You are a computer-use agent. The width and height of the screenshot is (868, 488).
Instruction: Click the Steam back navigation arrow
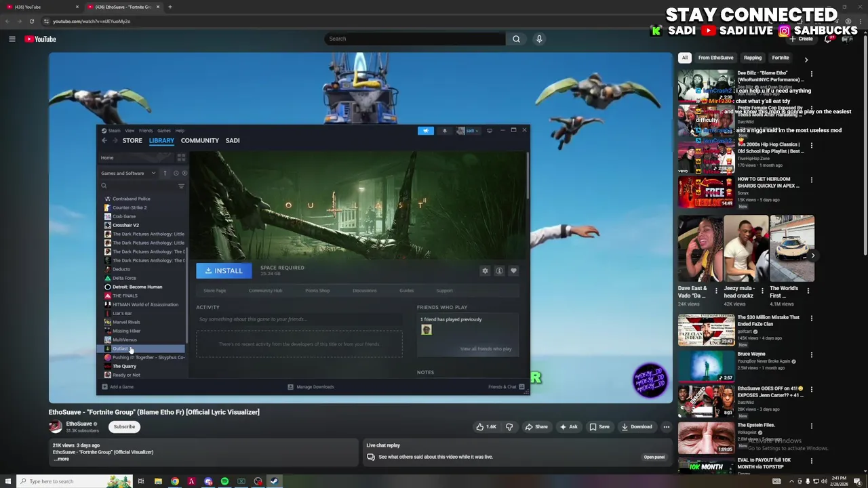click(x=104, y=140)
